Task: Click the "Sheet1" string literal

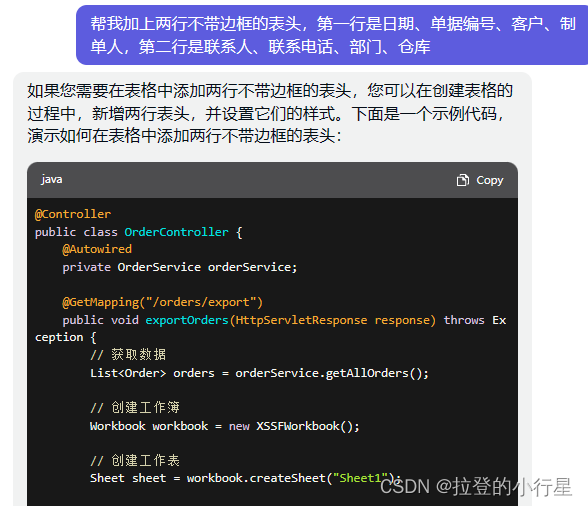Action: 360,478
